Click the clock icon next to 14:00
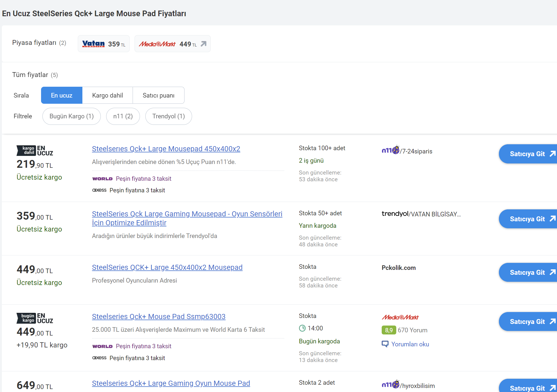Screen dimensions: 557x392 tap(302, 328)
